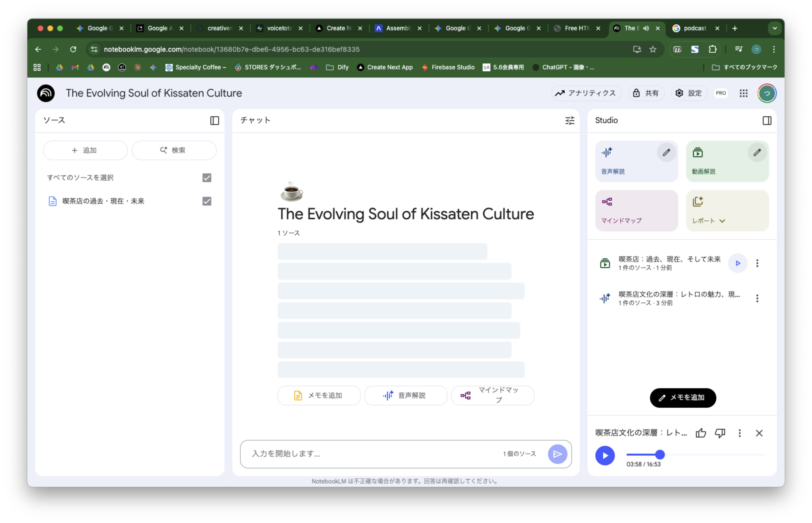812x523 pixels.
Task: Switch to podcast tab
Action: (x=696, y=28)
